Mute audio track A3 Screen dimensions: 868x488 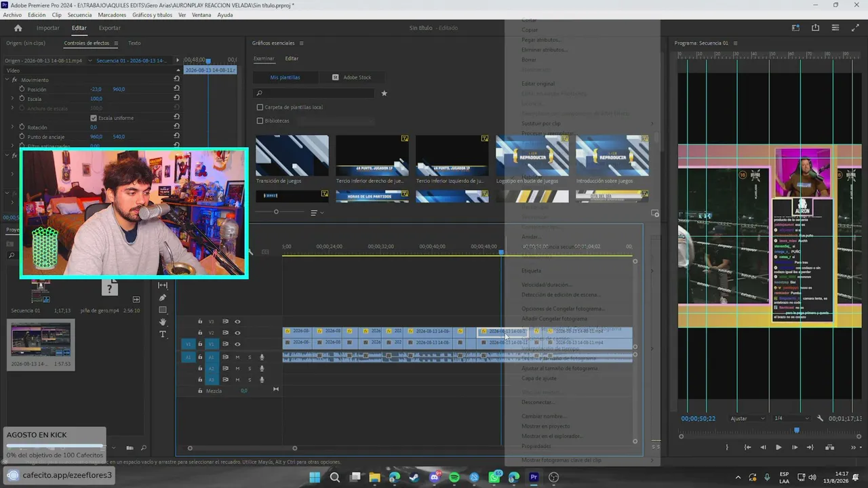(x=237, y=379)
